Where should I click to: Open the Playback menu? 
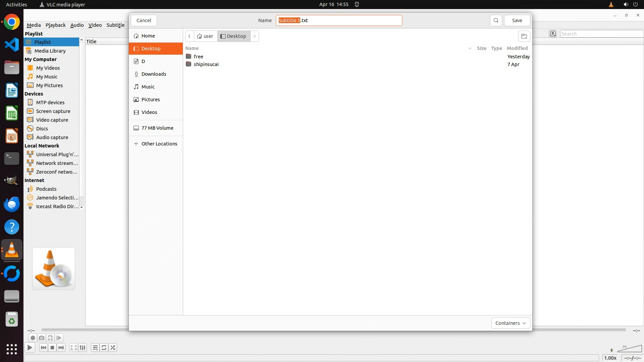[x=55, y=25]
